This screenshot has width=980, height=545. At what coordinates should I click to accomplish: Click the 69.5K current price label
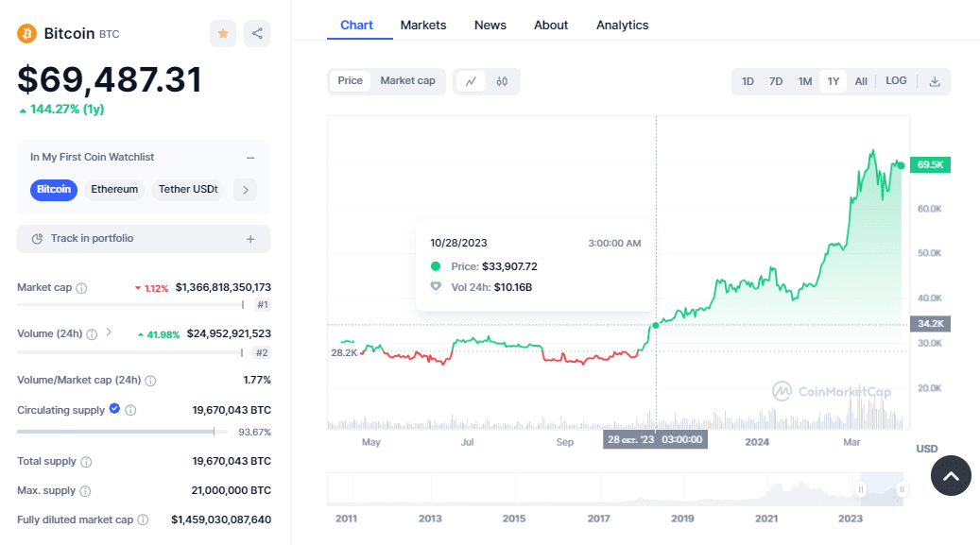pos(930,165)
